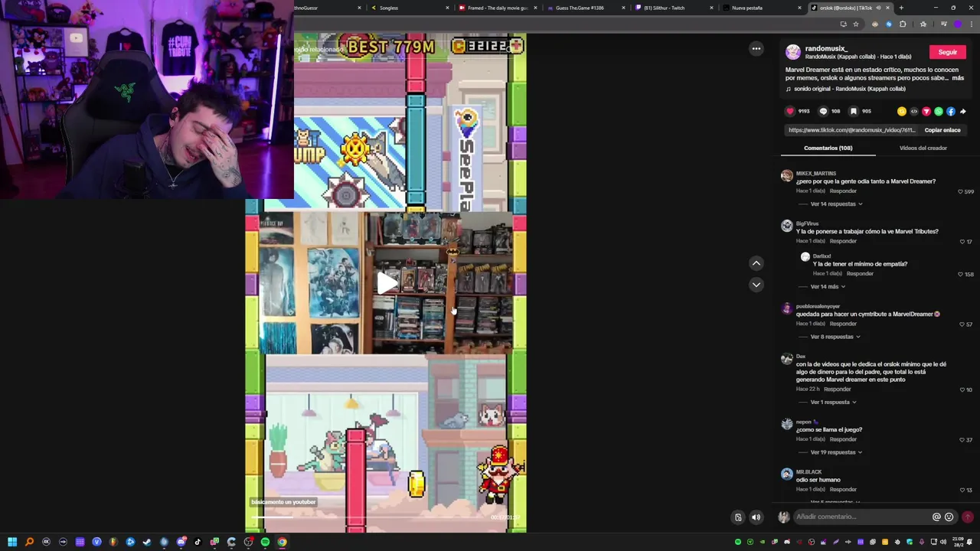Bookmark this page with the star icon
The image size is (980, 551).
pyautogui.click(x=856, y=24)
